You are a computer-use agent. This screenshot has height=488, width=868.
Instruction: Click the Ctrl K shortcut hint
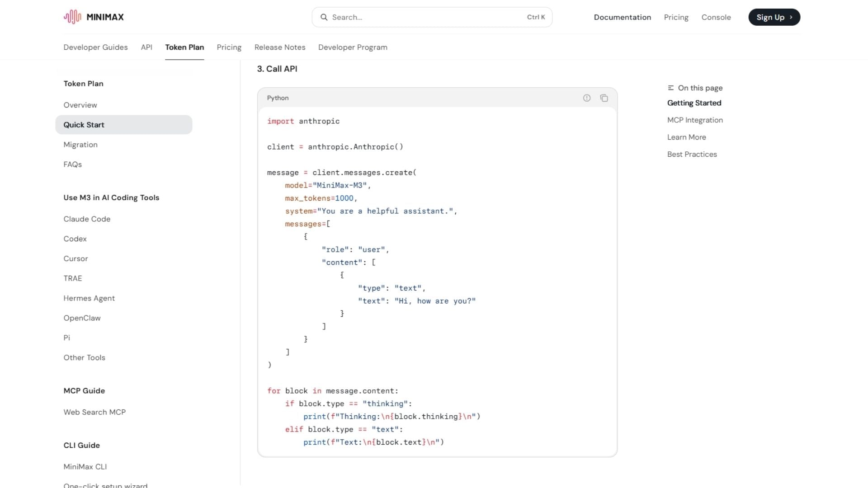536,17
